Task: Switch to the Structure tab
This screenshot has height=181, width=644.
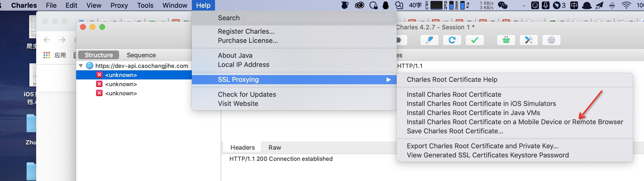Action: [x=99, y=55]
